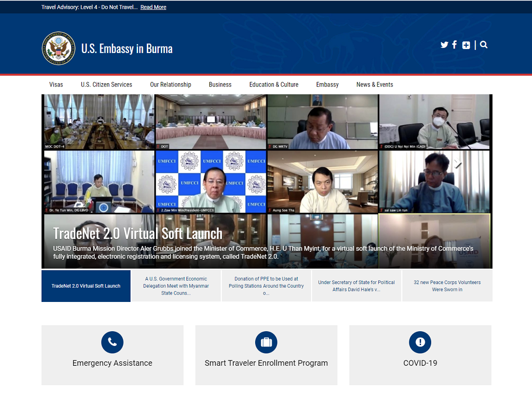Click the TradeNet 2.0 Virtual Soft Launch headline

pyautogui.click(x=138, y=234)
